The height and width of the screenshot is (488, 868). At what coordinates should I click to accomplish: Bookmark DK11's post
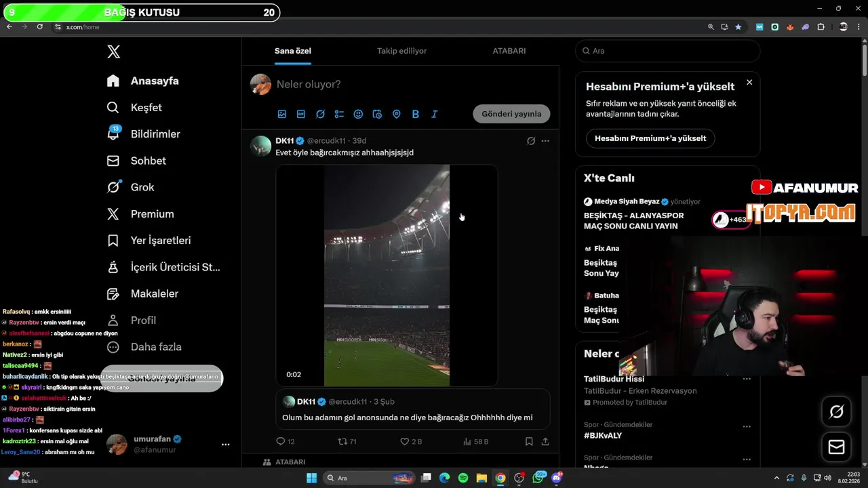(529, 441)
